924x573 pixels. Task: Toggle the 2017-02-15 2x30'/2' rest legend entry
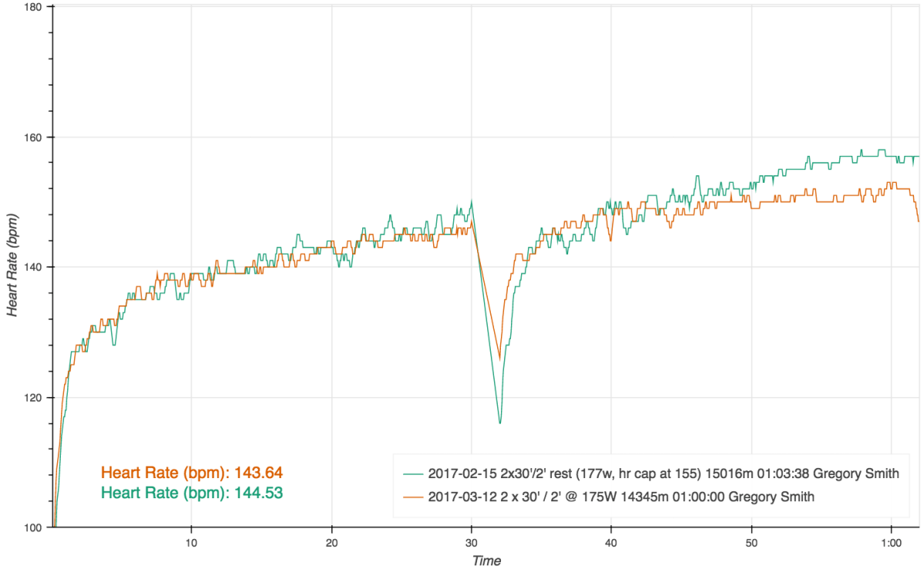(x=663, y=474)
